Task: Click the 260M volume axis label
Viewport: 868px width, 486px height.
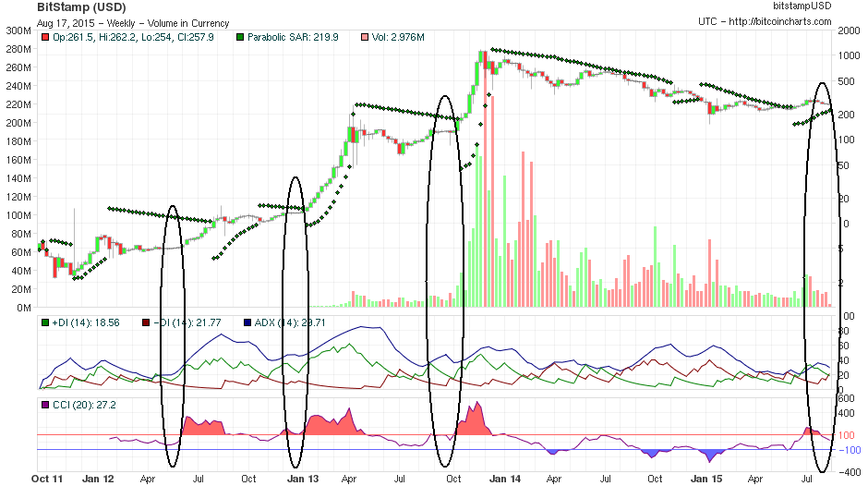Action: [x=18, y=67]
